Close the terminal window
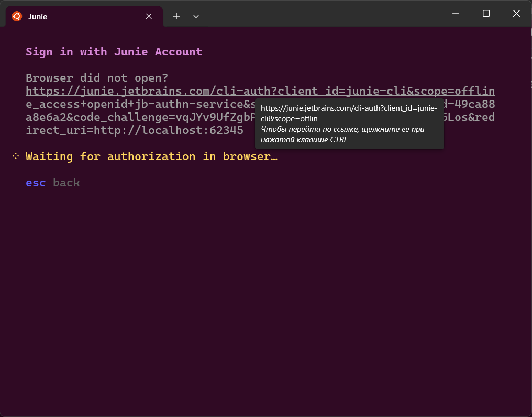The width and height of the screenshot is (532, 417). point(516,13)
